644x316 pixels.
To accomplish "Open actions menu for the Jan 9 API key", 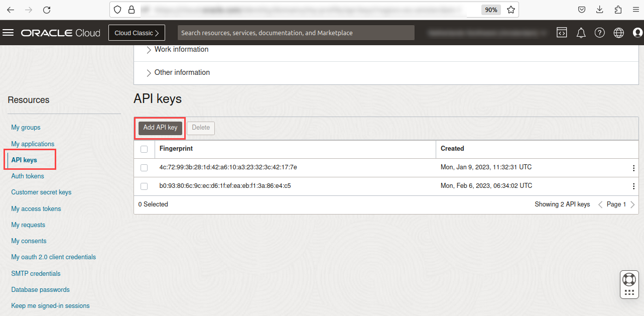I will coord(633,167).
